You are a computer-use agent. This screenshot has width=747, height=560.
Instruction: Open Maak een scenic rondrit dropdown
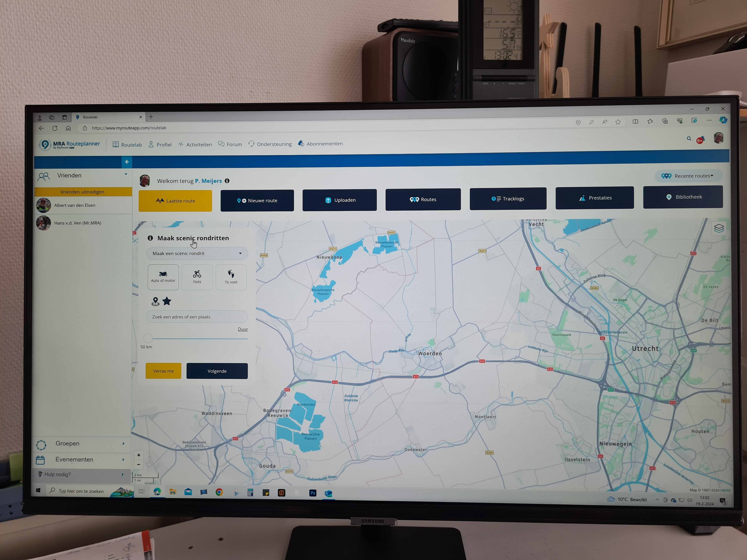197,254
